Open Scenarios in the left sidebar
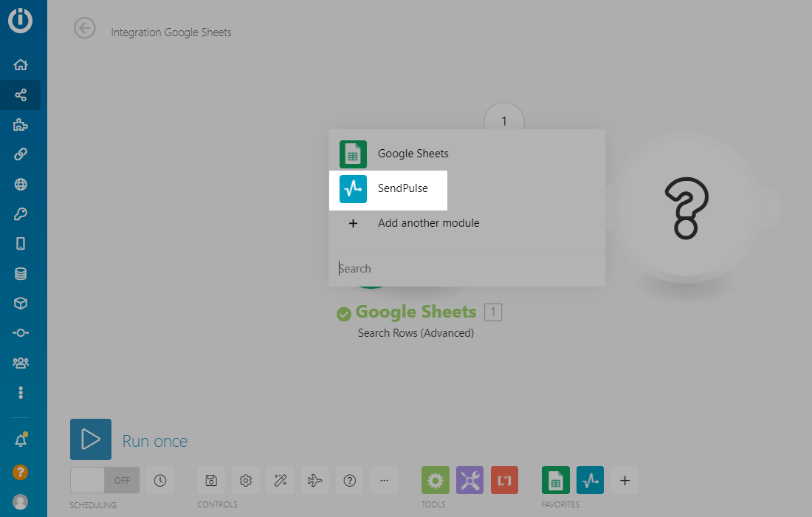Viewport: 812px width, 517px height. [x=21, y=95]
